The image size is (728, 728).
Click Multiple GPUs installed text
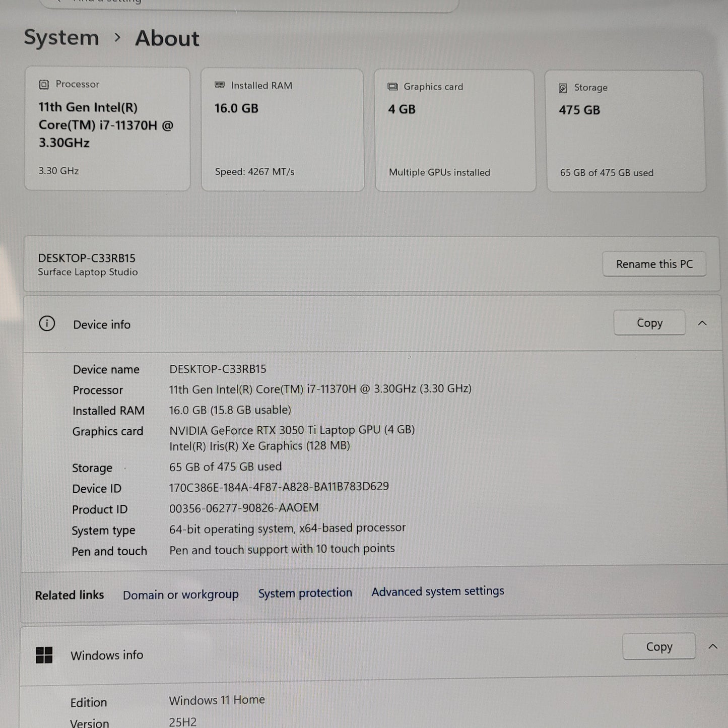coord(439,172)
